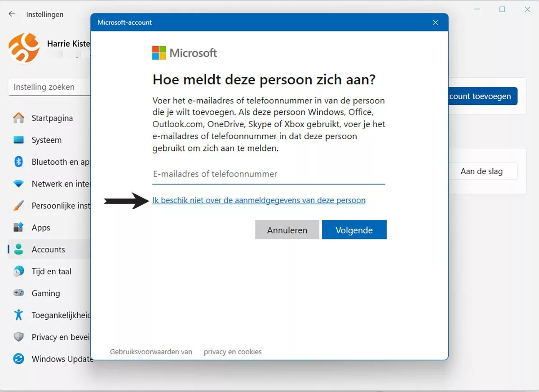Click the Netwerk wifi icon

[18, 184]
